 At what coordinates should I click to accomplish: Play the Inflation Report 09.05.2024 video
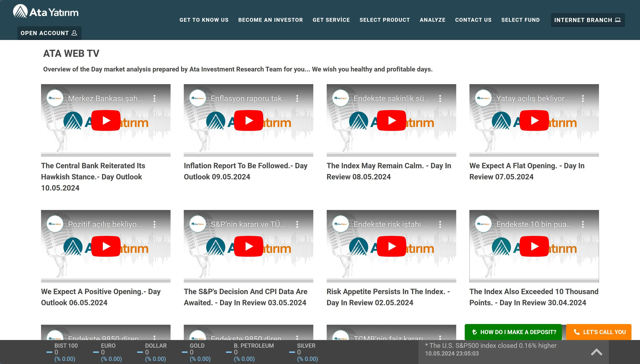[248, 120]
